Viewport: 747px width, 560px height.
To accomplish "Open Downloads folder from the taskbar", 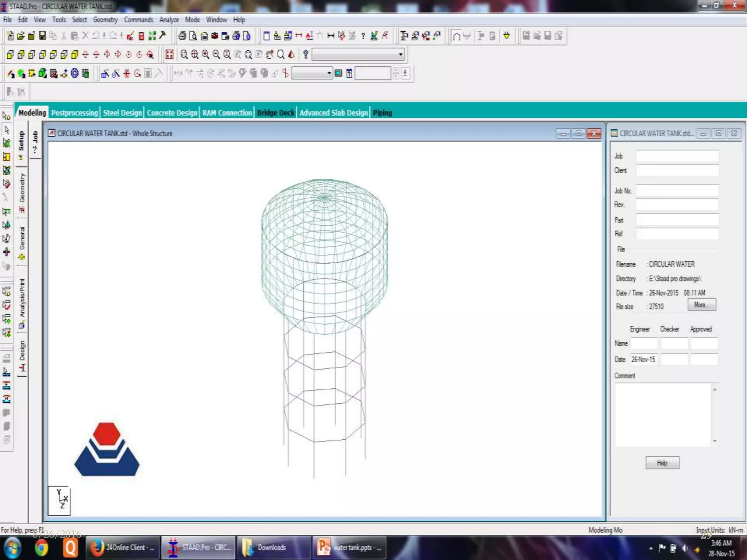I will click(x=272, y=547).
